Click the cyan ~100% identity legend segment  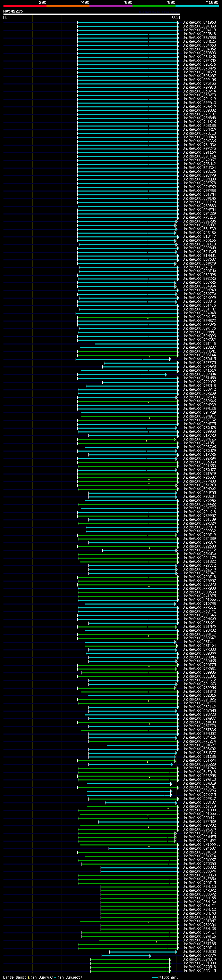tap(197, 6)
